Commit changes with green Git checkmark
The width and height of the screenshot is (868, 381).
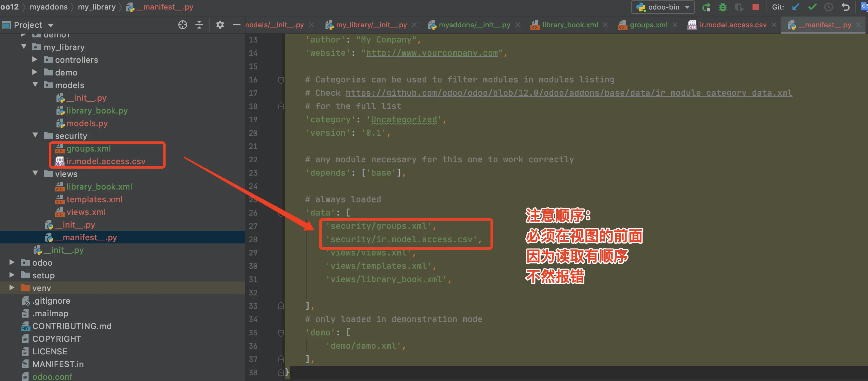pos(812,7)
